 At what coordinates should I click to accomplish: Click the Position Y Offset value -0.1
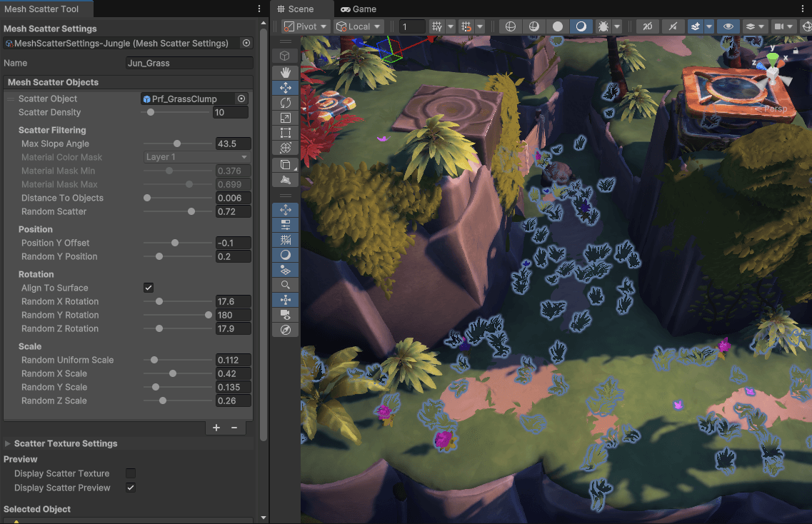point(233,243)
